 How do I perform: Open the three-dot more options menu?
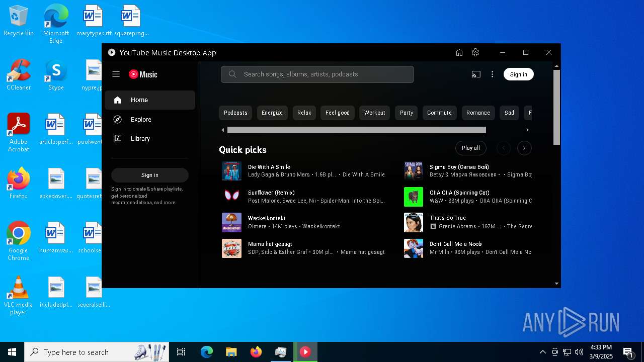492,74
